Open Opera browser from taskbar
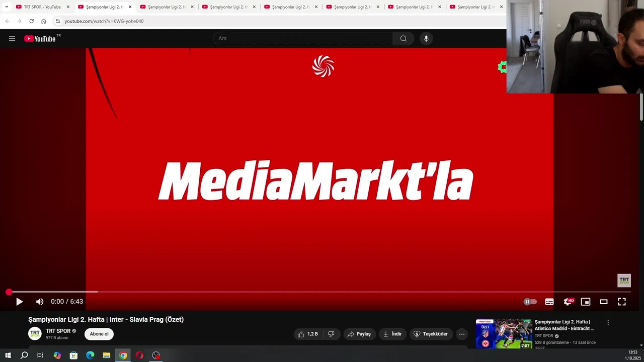 click(139, 355)
